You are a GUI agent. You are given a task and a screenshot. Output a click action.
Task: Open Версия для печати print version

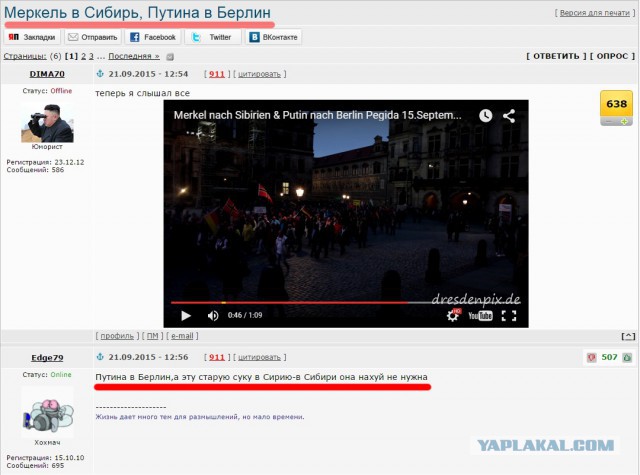point(595,13)
